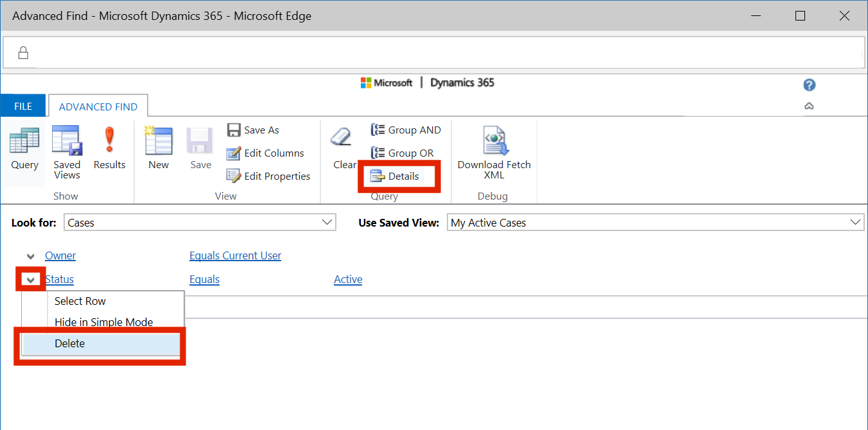Click the Status row options chevron

coord(30,280)
